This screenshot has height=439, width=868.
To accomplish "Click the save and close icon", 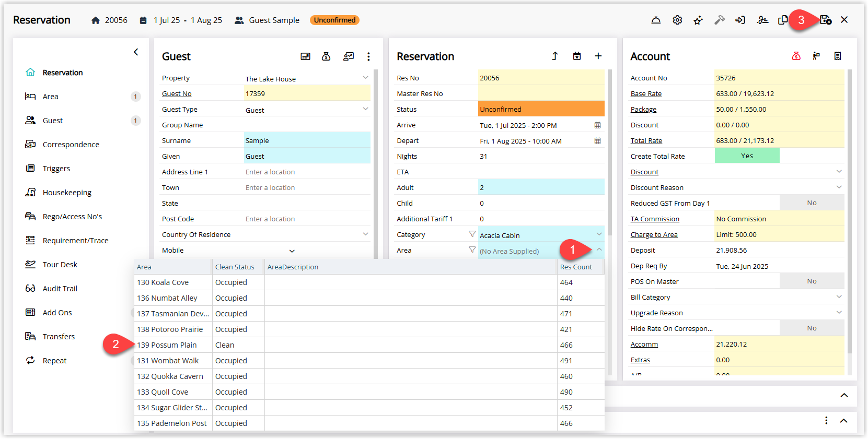I will coord(826,20).
